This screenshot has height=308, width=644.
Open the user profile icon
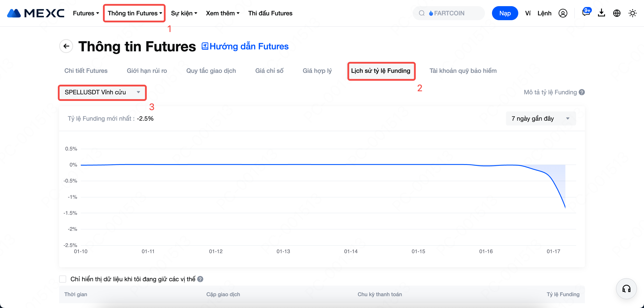(563, 13)
